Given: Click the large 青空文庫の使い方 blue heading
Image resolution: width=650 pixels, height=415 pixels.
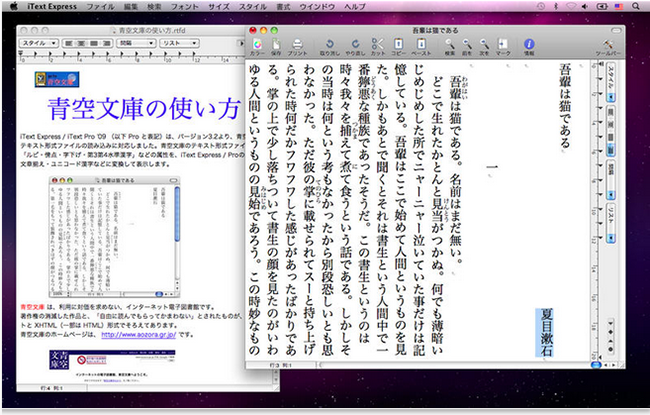Looking at the screenshot, I should [144, 109].
